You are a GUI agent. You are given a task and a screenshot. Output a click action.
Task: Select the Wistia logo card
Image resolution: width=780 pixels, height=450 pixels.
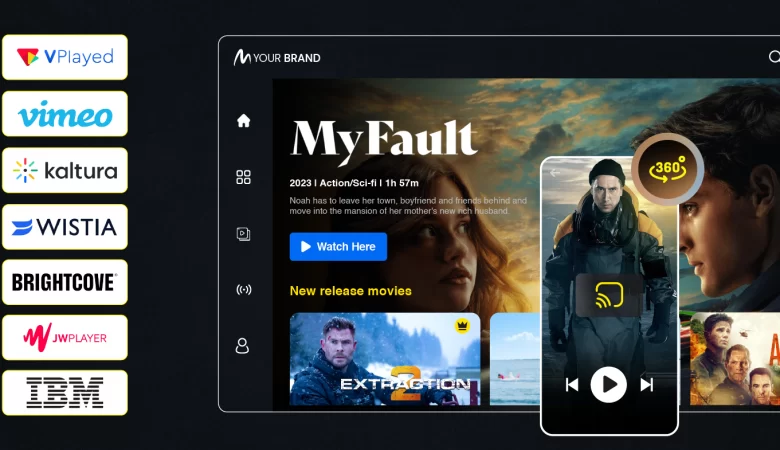tap(65, 227)
